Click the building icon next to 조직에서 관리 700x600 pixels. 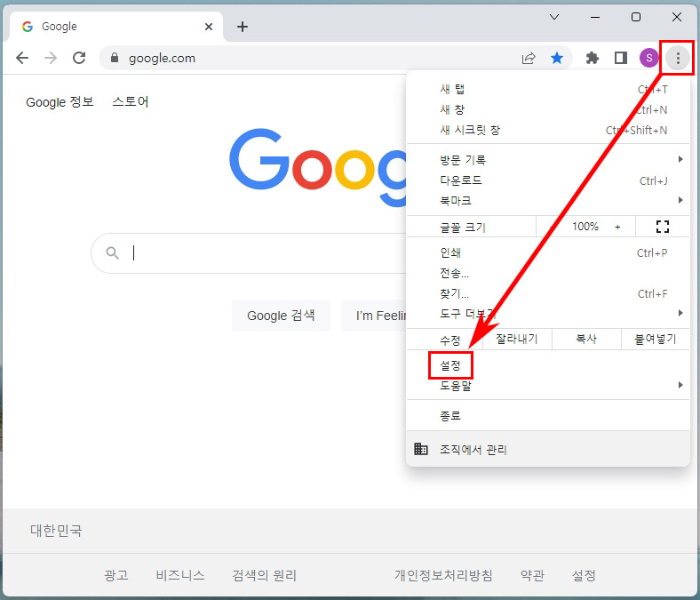pyautogui.click(x=420, y=449)
